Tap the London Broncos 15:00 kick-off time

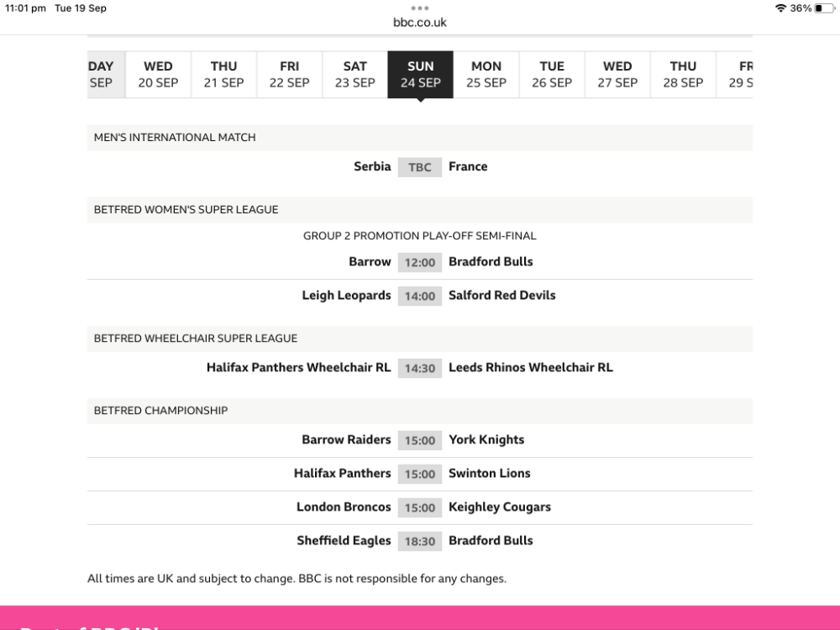[420, 508]
